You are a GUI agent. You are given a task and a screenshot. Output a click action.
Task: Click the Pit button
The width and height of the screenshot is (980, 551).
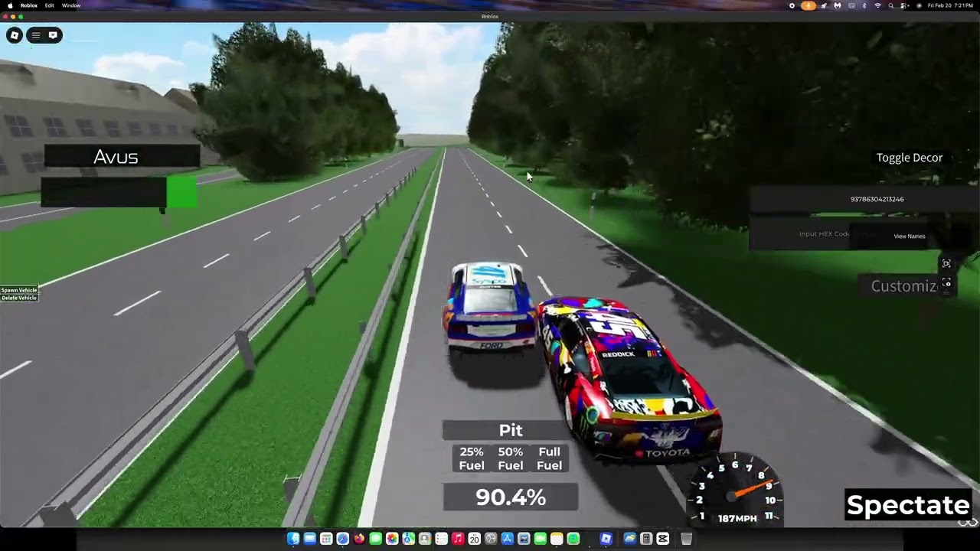point(511,431)
